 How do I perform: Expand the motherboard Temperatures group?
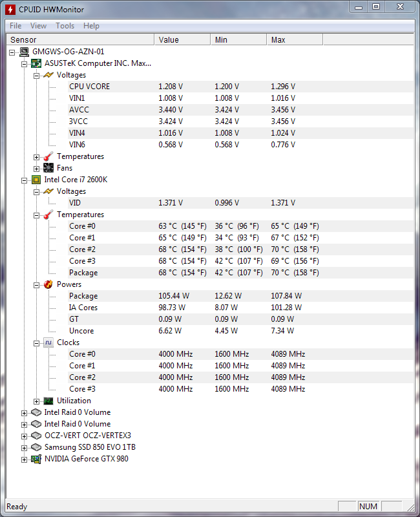pos(36,157)
